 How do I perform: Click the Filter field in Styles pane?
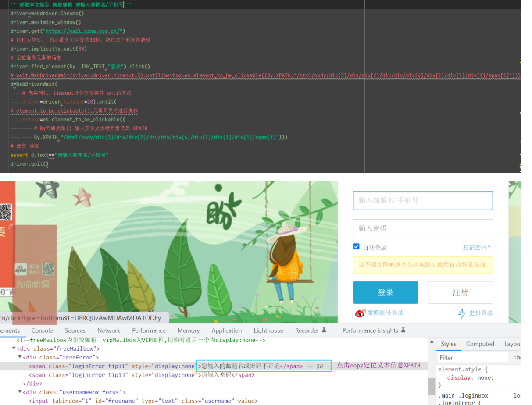pyautogui.click(x=474, y=358)
